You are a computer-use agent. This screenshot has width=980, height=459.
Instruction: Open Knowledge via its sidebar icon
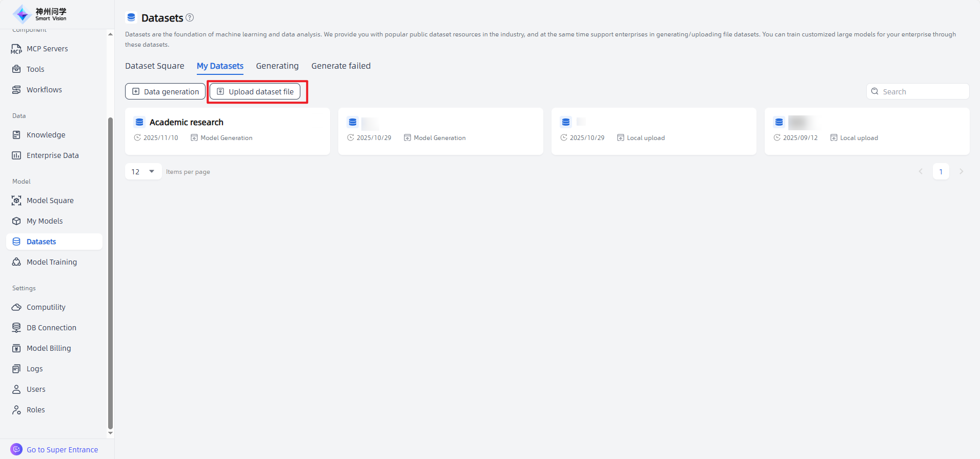pos(16,135)
